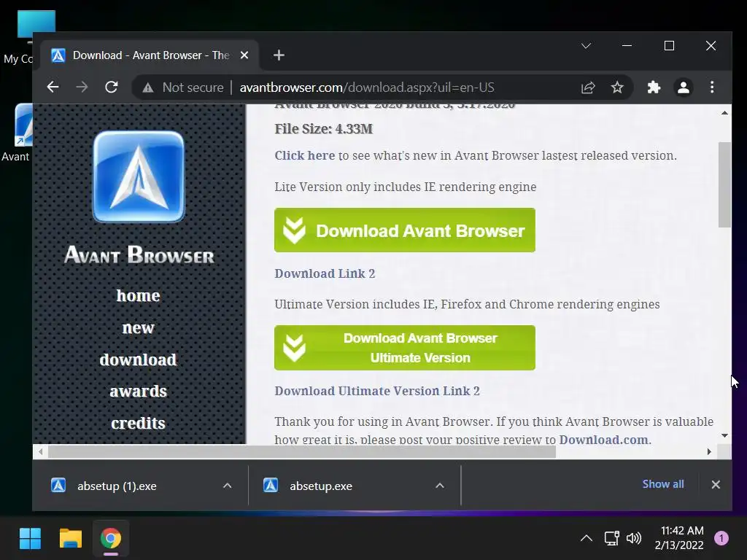This screenshot has width=747, height=560.
Task: Open the tab search chevron
Action: click(586, 46)
